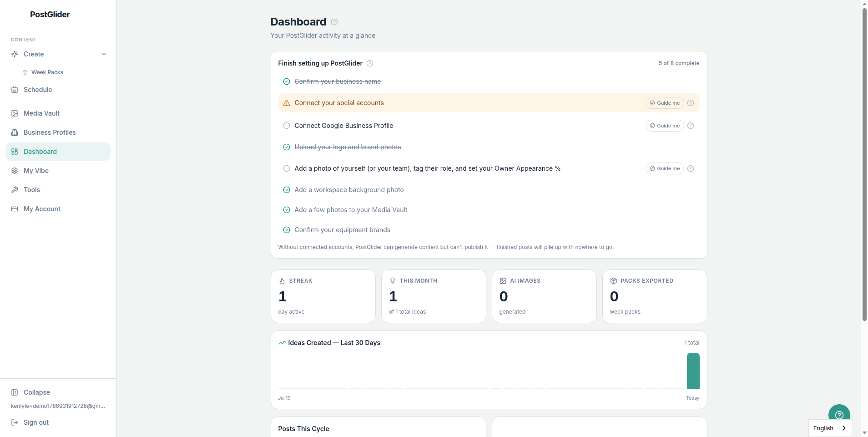Screen dimensions: 868x437
Task: Click 'Posts This Cycle' heading
Action: [x=303, y=429]
